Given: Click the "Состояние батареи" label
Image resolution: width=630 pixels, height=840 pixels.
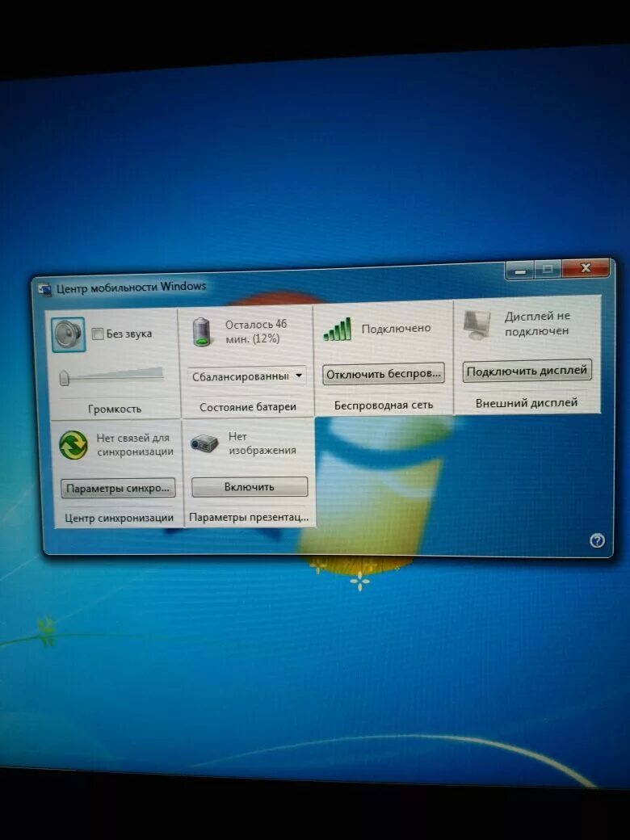Looking at the screenshot, I should point(247,407).
